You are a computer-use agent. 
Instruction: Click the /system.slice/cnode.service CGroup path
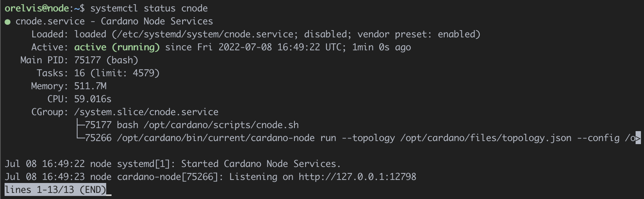[146, 112]
